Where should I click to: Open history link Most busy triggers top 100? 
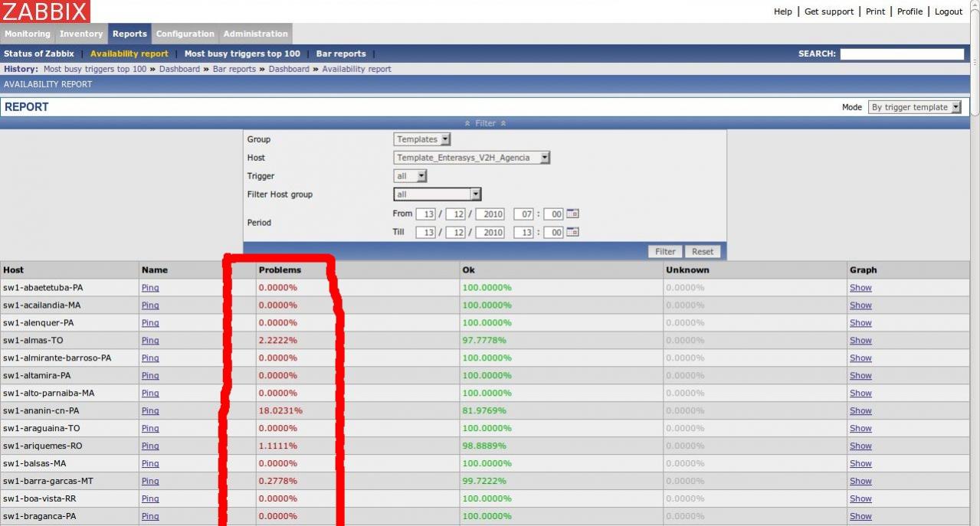pyautogui.click(x=95, y=69)
